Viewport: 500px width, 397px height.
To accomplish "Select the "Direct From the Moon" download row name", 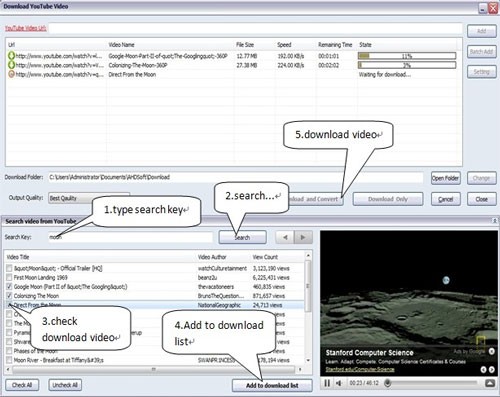I will (x=132, y=74).
